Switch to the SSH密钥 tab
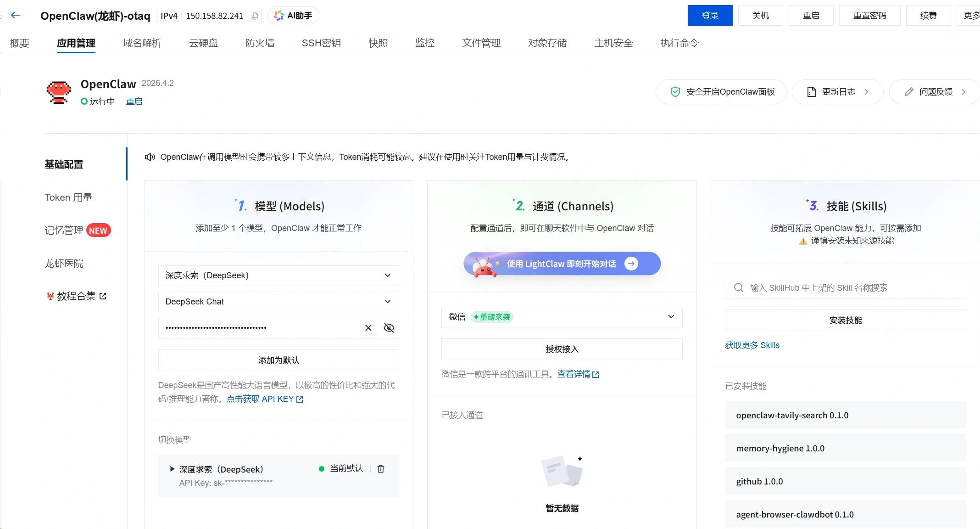Viewport: 980px width, 529px height. click(321, 43)
